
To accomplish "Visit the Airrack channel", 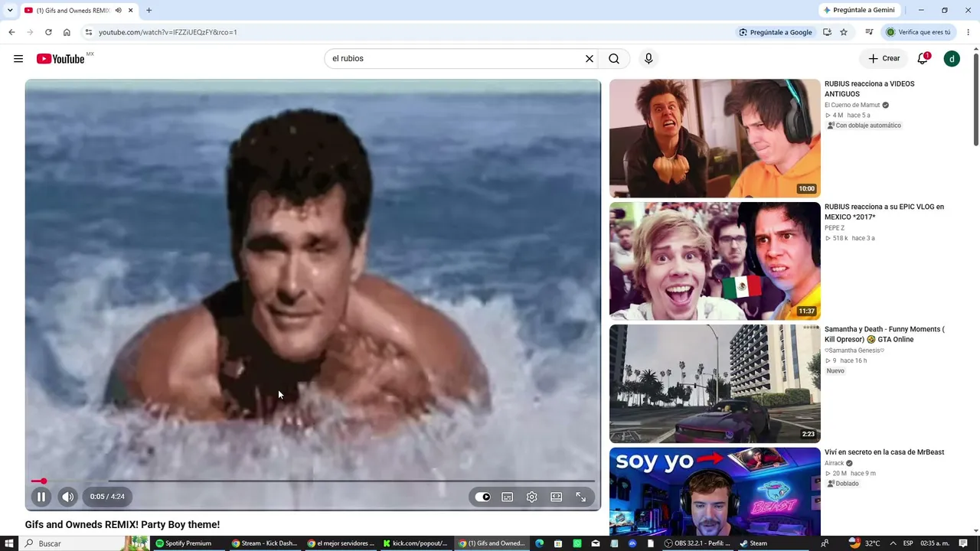I will [835, 463].
